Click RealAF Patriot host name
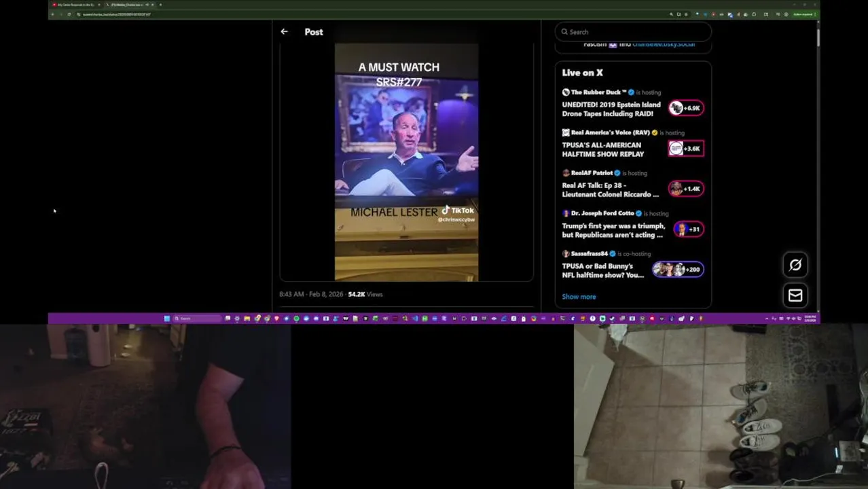 (592, 173)
